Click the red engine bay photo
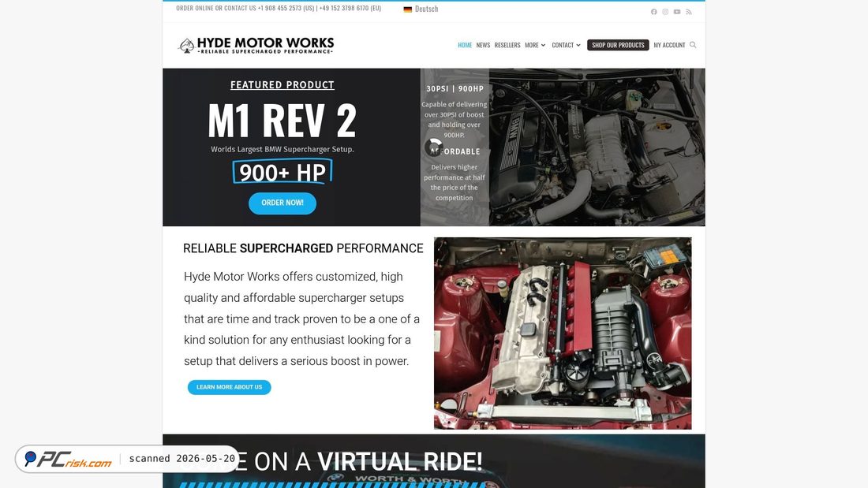The image size is (868, 488). click(x=563, y=333)
